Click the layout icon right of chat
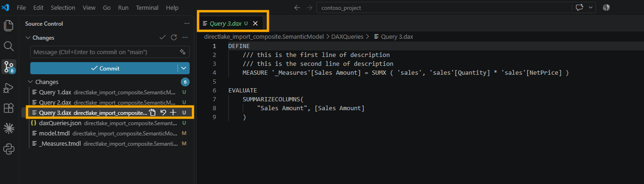Screen dimensions: 644x184 606,7
